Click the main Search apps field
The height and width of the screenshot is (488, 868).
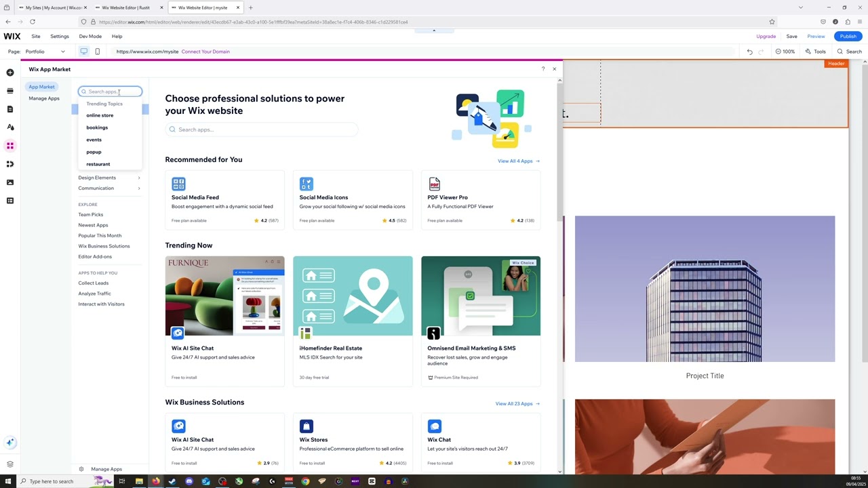point(262,129)
